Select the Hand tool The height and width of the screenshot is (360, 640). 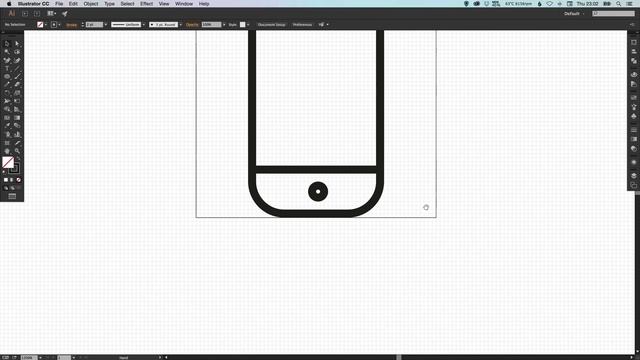coord(7,151)
